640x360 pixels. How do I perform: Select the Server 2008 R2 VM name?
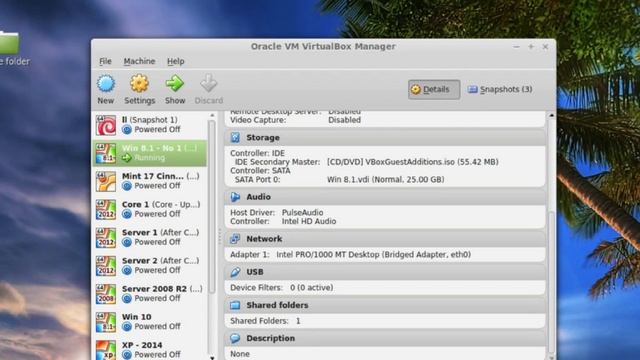click(x=154, y=289)
